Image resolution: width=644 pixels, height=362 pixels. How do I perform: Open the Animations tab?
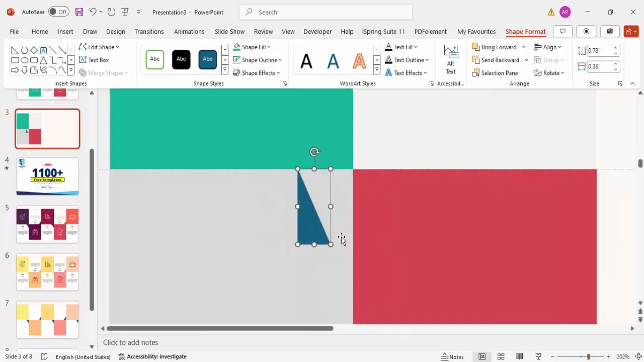click(189, 31)
